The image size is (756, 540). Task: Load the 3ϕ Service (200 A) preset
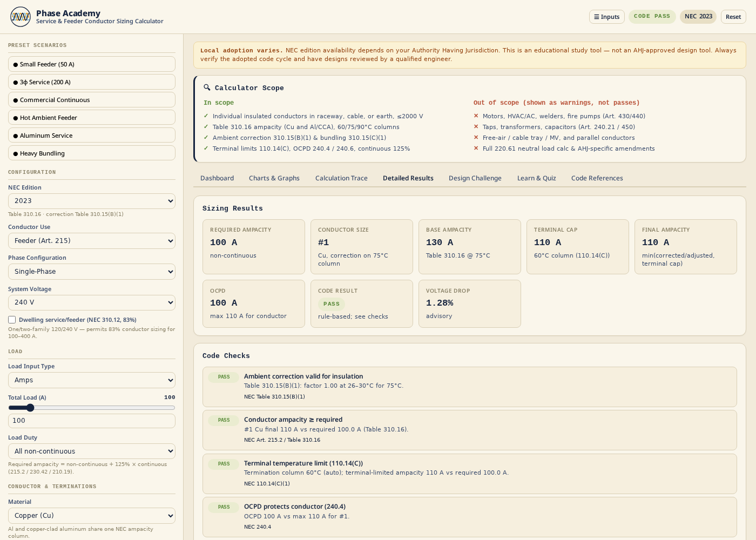92,82
